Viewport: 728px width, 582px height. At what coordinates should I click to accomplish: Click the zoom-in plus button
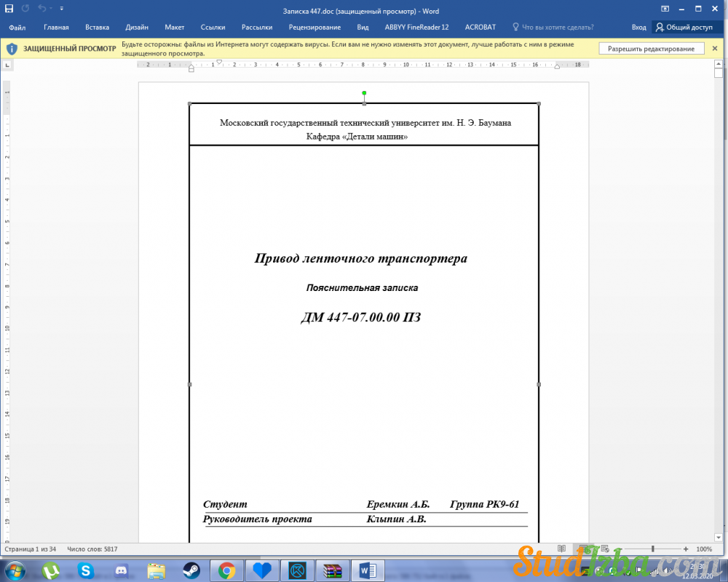click(x=686, y=549)
